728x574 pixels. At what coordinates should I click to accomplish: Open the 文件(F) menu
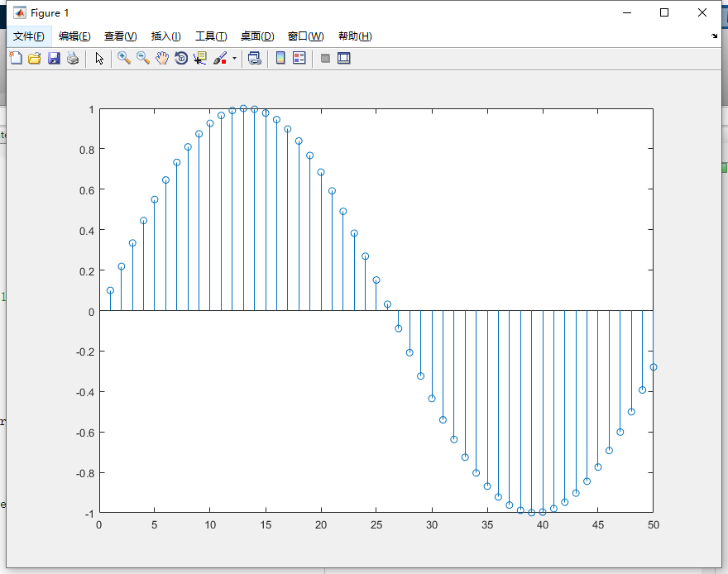click(x=29, y=36)
